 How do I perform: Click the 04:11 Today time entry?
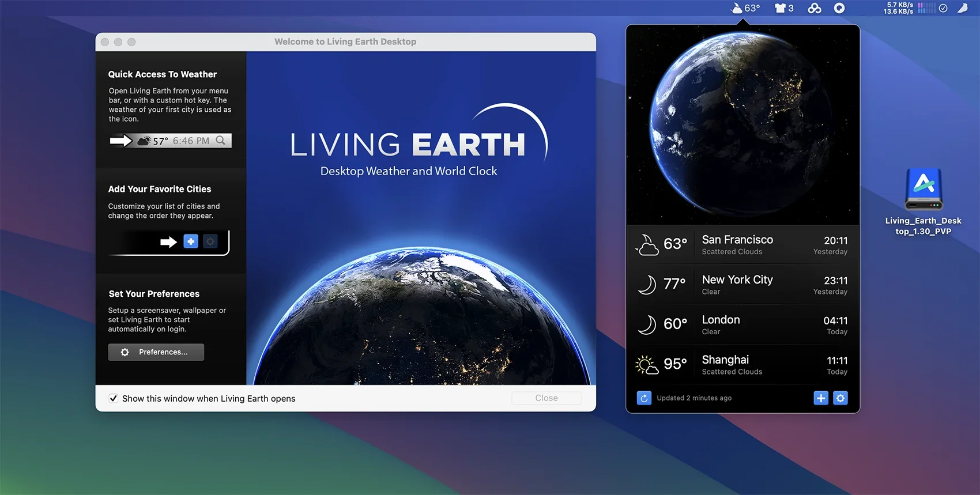click(x=835, y=326)
